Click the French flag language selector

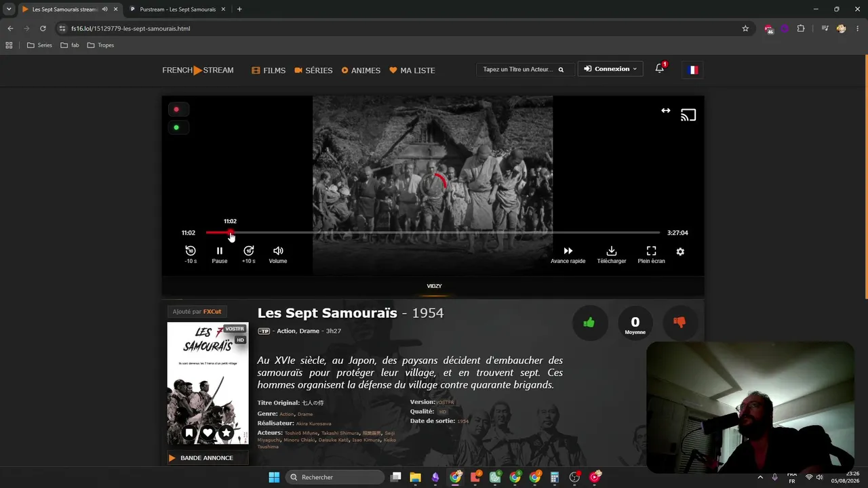(693, 70)
